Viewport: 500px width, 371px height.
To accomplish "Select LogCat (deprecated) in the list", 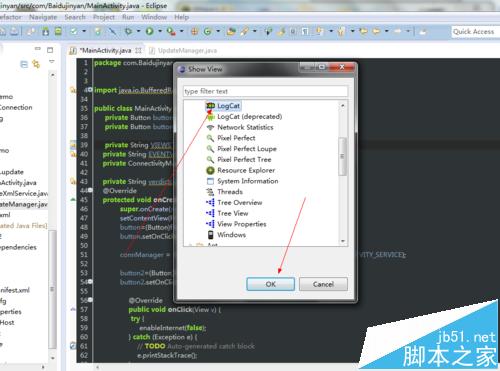I will (x=244, y=117).
